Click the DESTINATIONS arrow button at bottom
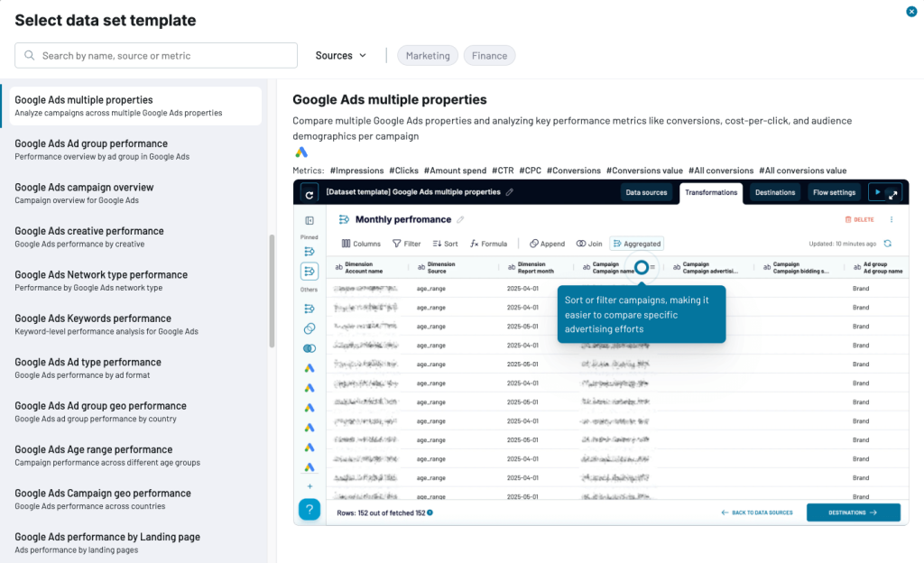The height and width of the screenshot is (563, 924). 854,513
